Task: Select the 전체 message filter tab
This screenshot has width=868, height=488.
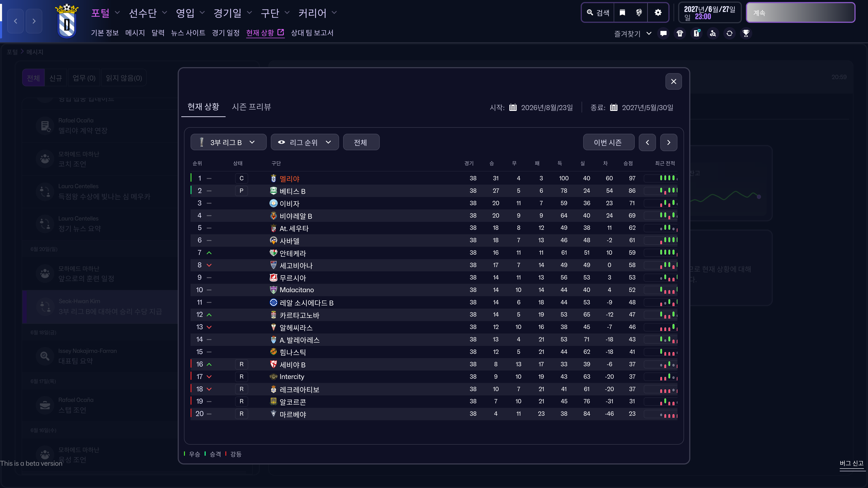Action: pyautogui.click(x=33, y=78)
